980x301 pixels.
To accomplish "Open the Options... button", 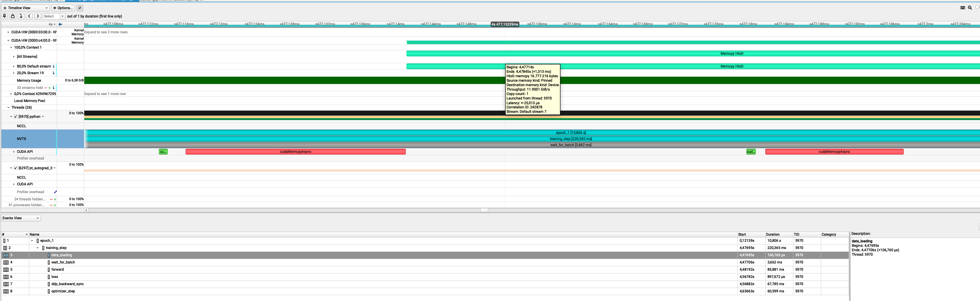I will tap(63, 8).
